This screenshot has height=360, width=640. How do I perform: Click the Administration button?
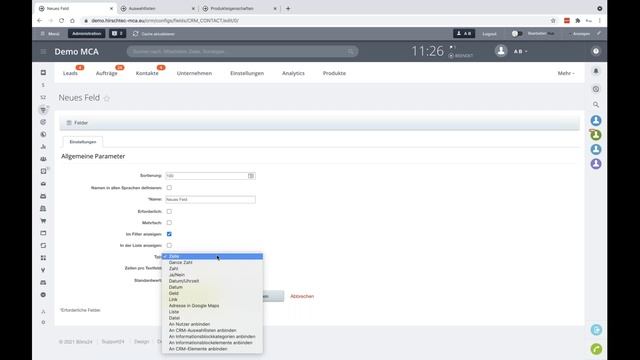[87, 34]
